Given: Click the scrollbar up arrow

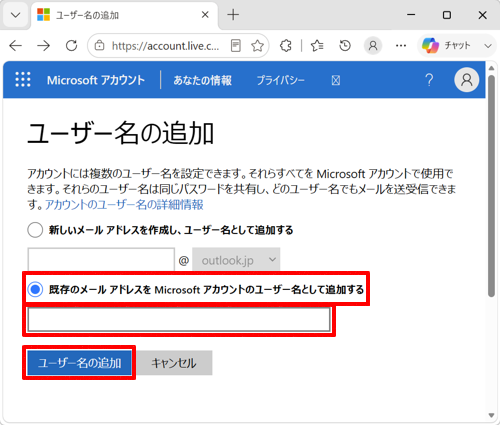Looking at the screenshot, I should [x=491, y=68].
